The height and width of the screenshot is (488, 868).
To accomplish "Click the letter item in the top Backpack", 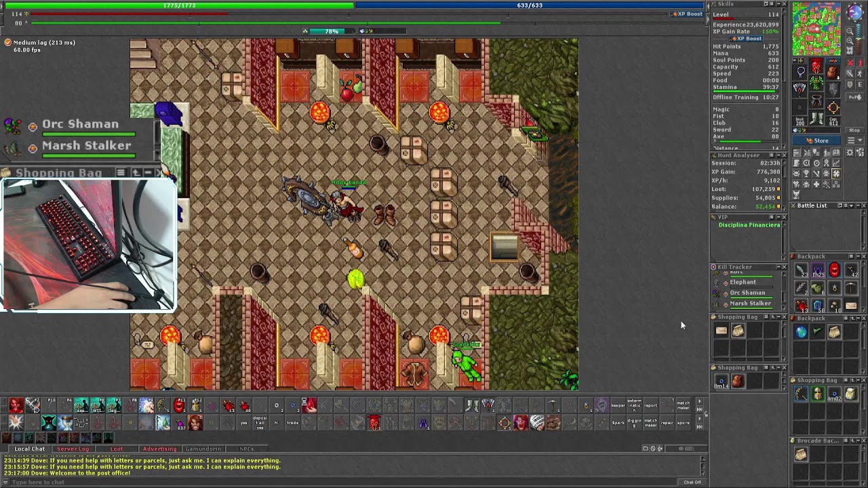I will tap(851, 306).
